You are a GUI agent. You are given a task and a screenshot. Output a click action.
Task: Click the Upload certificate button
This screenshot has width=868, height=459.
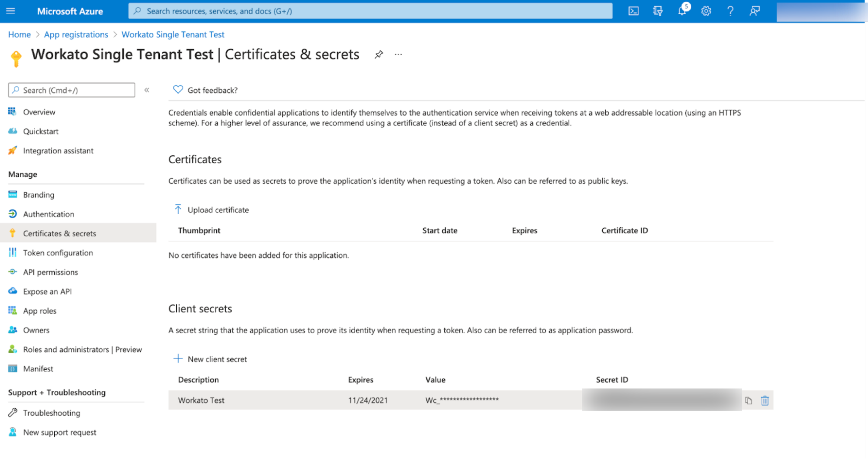coord(211,210)
